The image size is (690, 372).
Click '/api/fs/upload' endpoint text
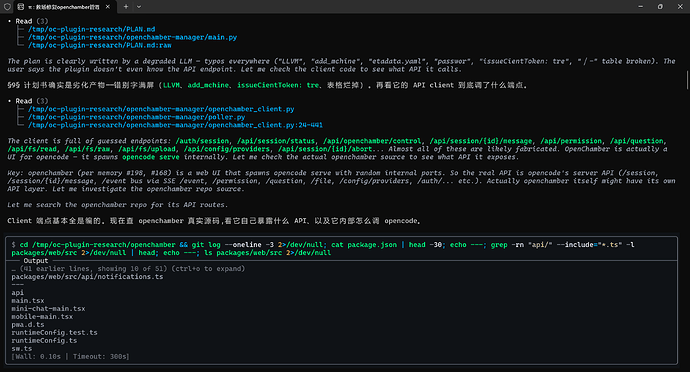[x=147, y=149]
